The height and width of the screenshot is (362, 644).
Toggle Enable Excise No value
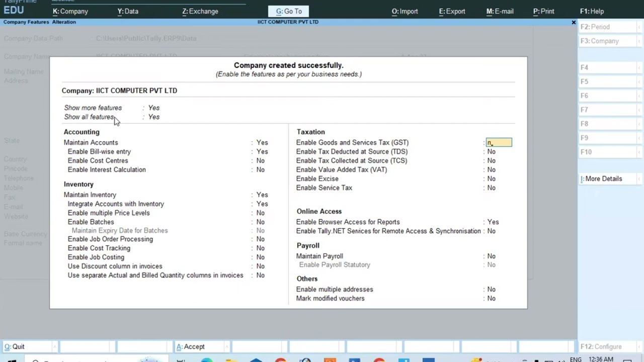click(x=491, y=179)
